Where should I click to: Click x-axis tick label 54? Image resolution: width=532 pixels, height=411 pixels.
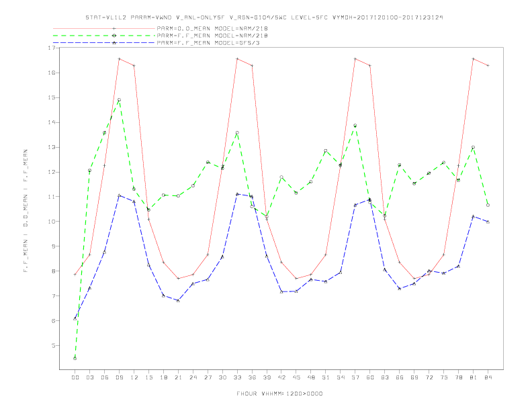341,377
